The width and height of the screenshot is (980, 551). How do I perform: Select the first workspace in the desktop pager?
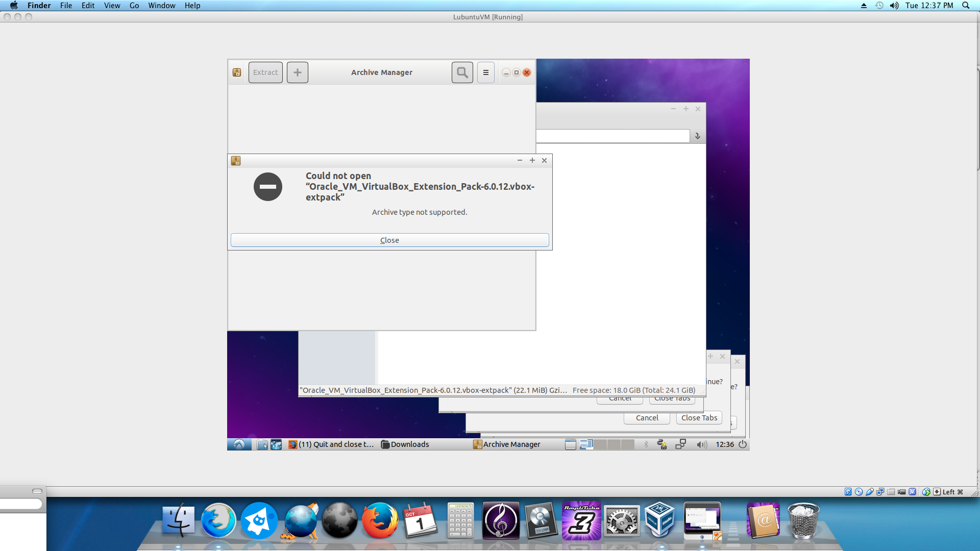click(586, 444)
